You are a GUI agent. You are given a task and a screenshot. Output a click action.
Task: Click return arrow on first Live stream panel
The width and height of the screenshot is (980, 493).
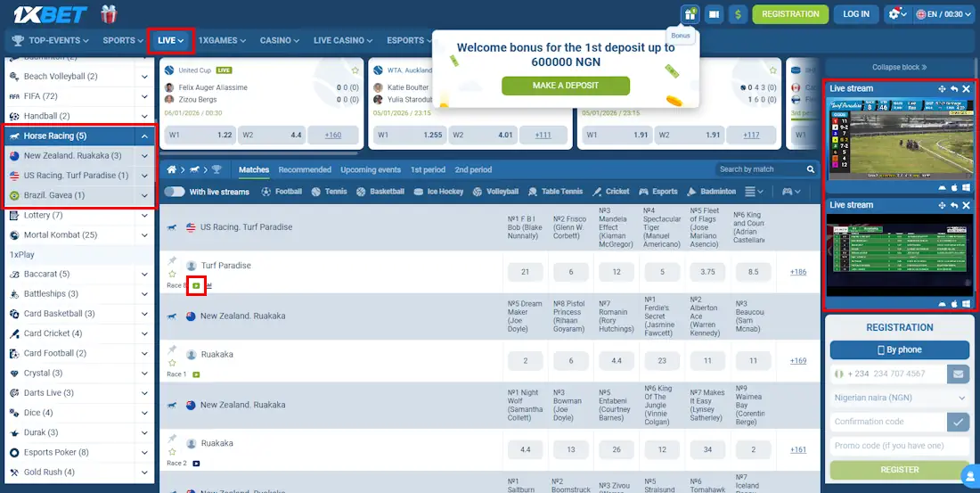point(954,89)
